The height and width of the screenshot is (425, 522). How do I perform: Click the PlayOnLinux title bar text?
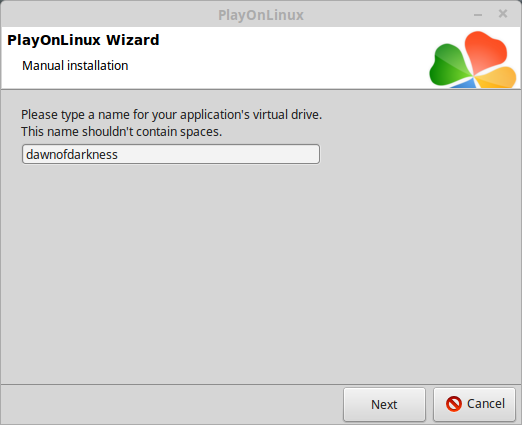coord(261,15)
